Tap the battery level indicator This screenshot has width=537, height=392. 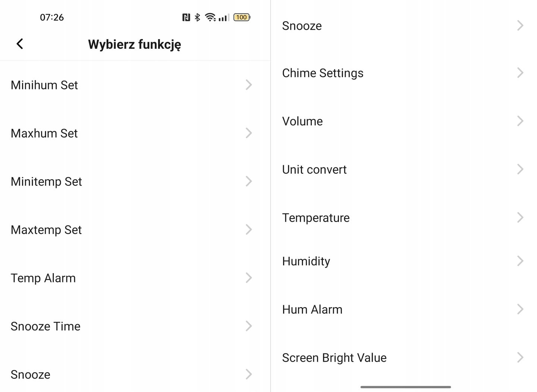[242, 17]
